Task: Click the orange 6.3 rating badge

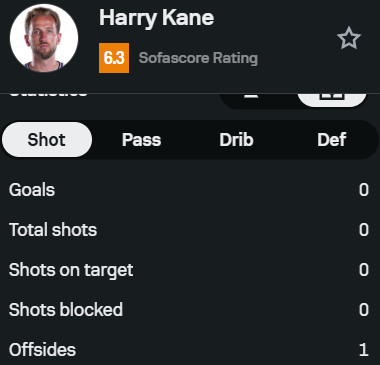Action: pos(114,58)
